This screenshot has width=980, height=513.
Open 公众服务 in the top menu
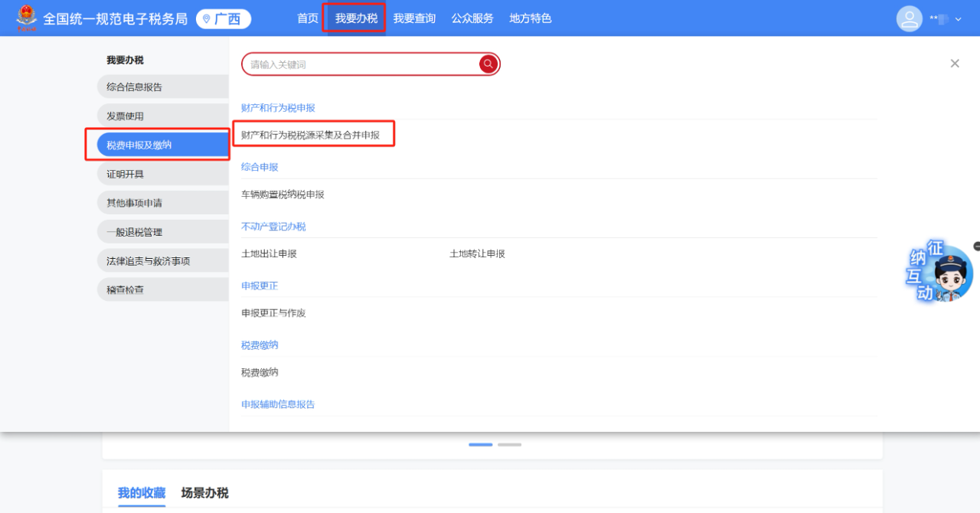[x=472, y=18]
